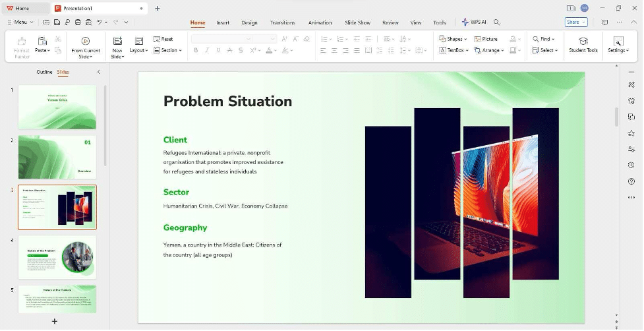Collapse the ribbon with the up chevron

633,22
